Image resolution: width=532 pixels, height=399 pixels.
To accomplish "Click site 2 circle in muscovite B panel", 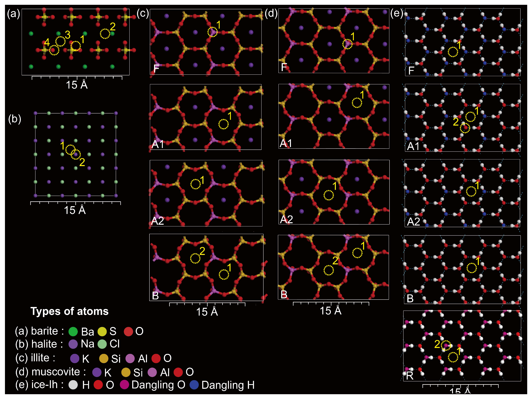I will 329,270.
